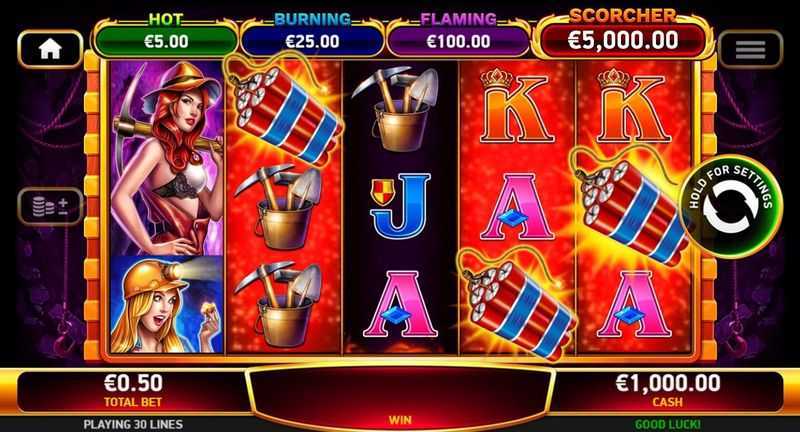Select the SCORCHER €5,000.00 jackpot
Screen dimensions: 800x432
[x=622, y=34]
